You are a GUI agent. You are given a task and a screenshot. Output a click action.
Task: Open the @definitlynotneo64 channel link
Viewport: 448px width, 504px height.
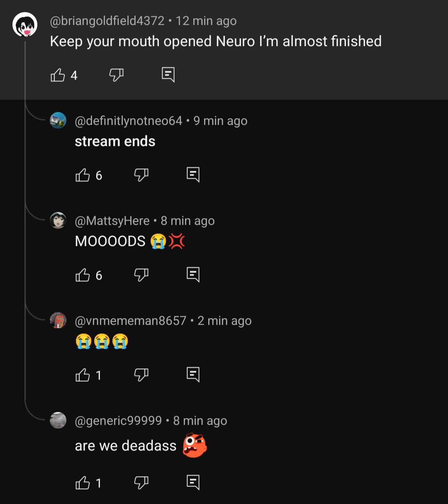tap(129, 121)
